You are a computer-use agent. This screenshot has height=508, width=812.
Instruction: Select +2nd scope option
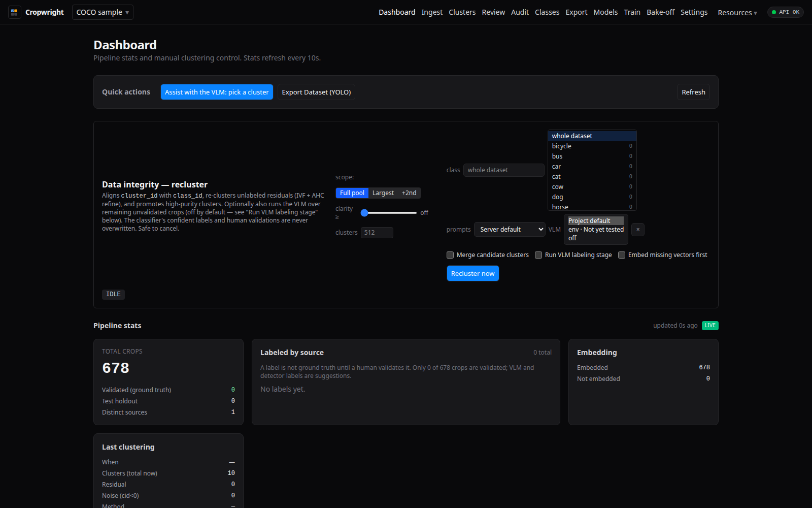(x=409, y=193)
